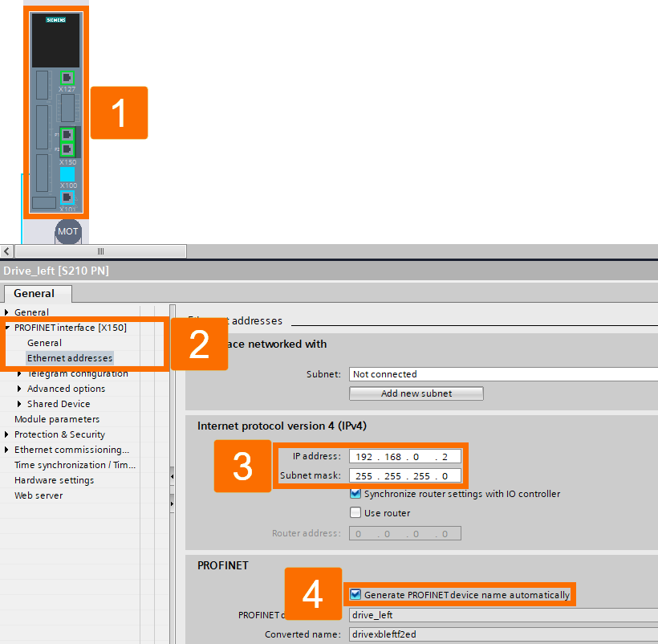The image size is (658, 644).
Task: Collapse PROFINET interface [X150] node
Action: 7,328
